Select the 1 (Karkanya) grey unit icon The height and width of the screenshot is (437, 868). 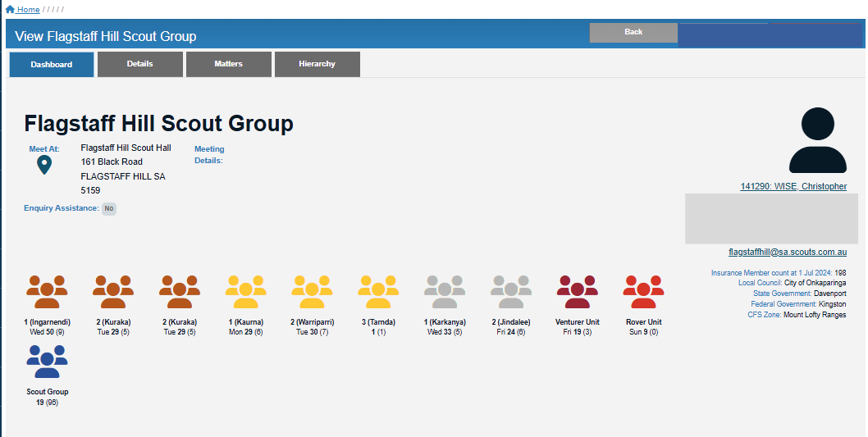(444, 291)
